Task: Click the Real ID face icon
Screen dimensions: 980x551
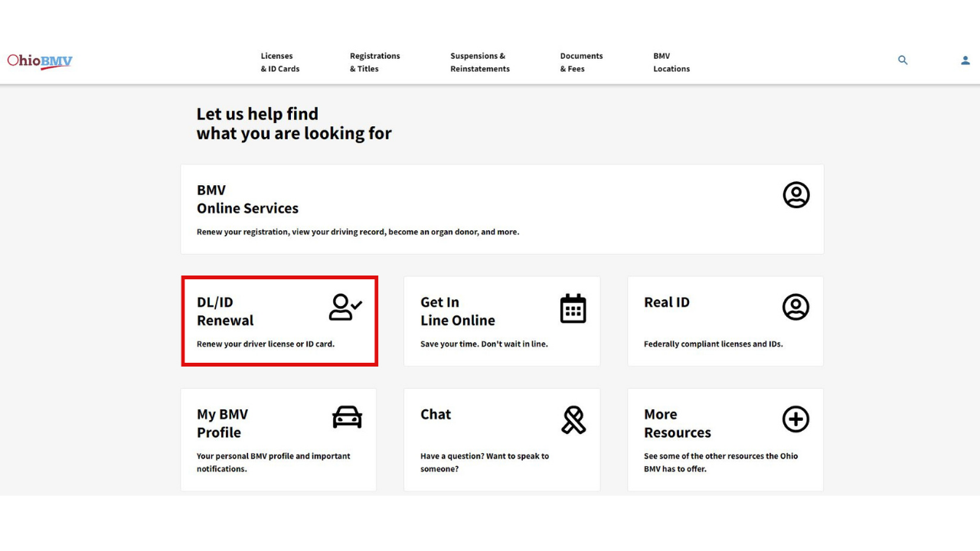Action: pyautogui.click(x=795, y=307)
